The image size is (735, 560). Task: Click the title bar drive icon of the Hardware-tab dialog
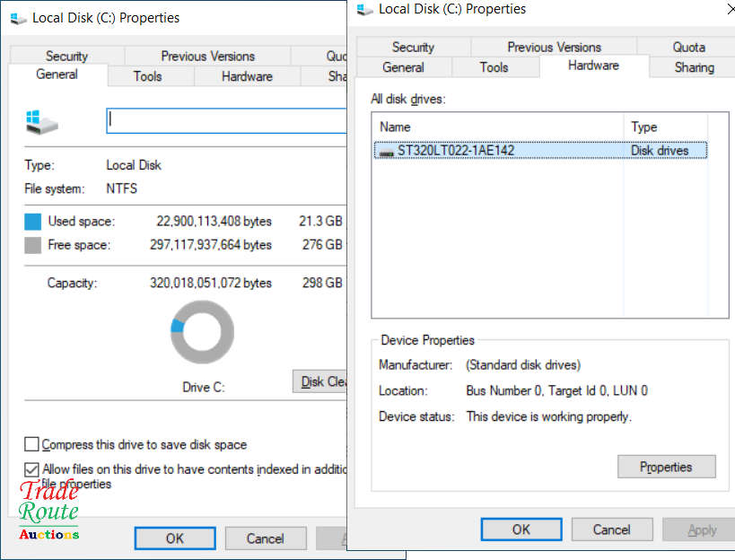pyautogui.click(x=364, y=10)
